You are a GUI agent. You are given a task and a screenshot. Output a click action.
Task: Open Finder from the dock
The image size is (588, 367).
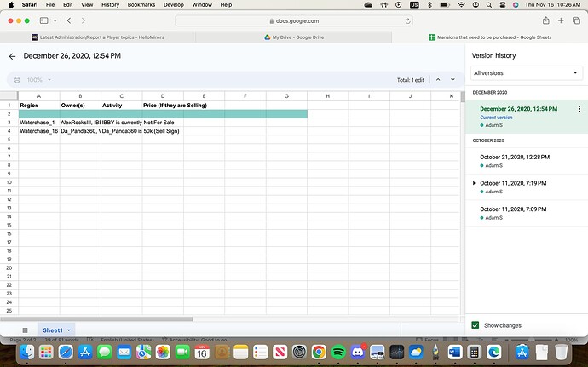tap(26, 352)
